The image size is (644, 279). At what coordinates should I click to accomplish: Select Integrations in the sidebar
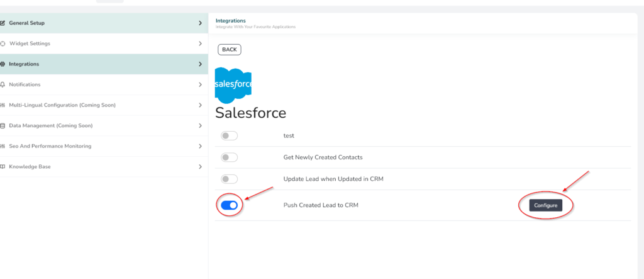click(104, 64)
